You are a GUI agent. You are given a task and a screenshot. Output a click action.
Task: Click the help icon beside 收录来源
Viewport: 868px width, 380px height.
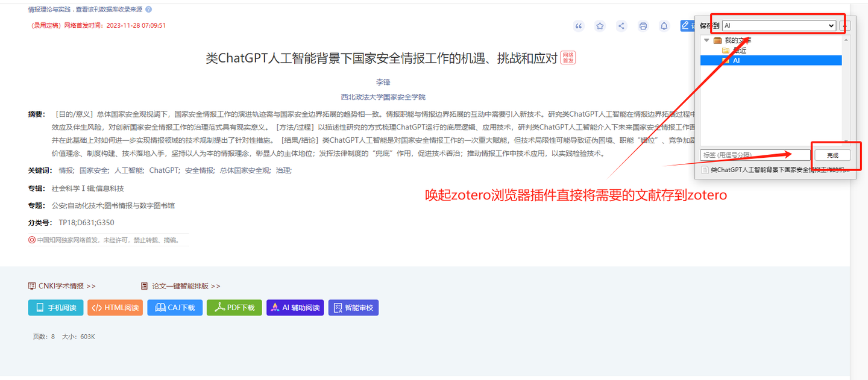[149, 10]
